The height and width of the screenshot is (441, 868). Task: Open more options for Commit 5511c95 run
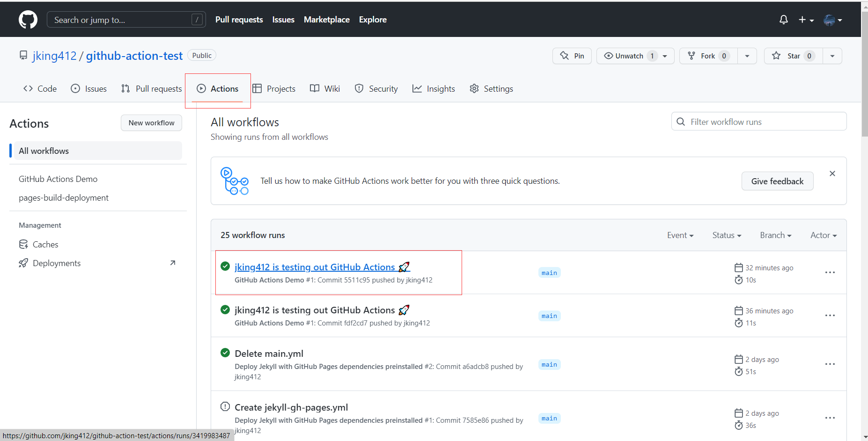tap(830, 273)
